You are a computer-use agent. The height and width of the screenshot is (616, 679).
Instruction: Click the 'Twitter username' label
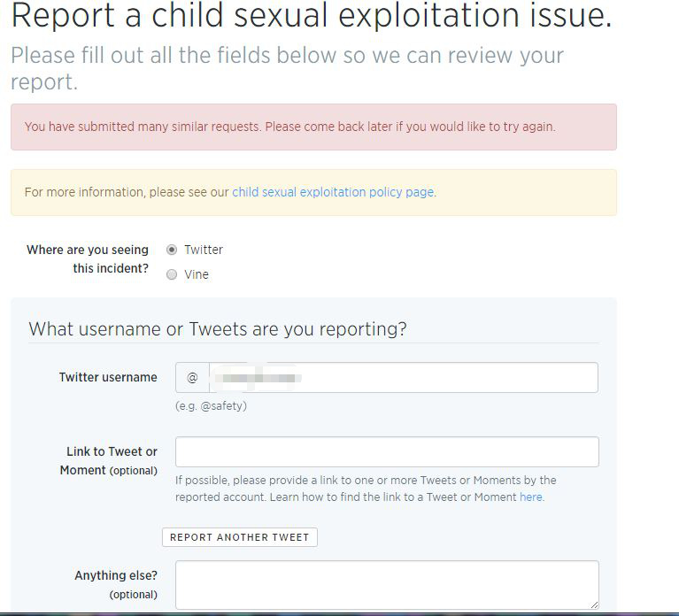click(108, 378)
